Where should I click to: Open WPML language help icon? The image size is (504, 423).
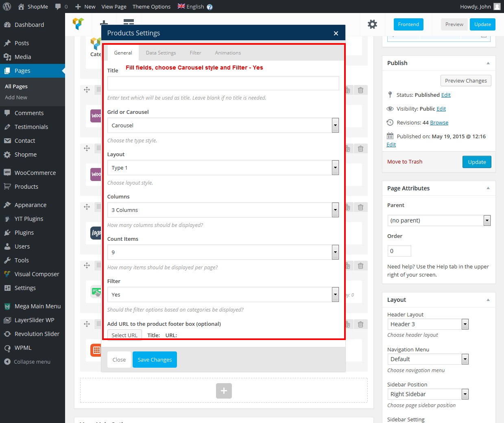[209, 7]
